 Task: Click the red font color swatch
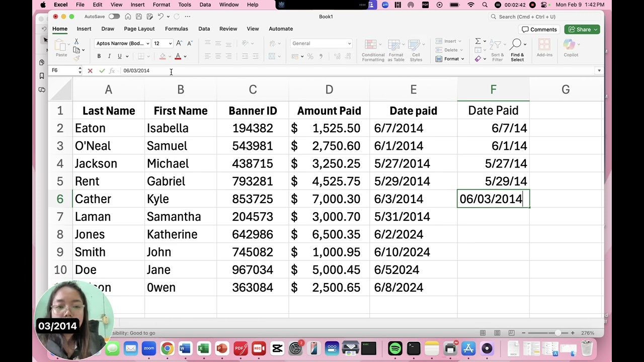tap(178, 56)
